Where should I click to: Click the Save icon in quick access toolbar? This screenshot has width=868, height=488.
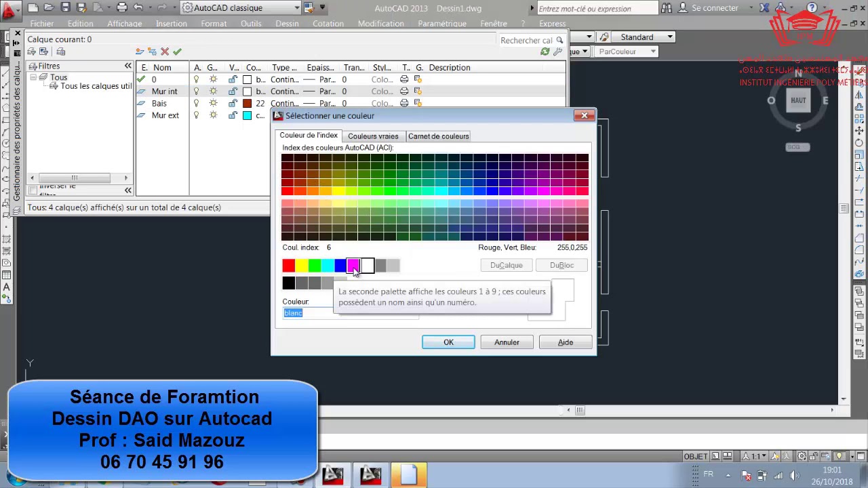(x=65, y=7)
